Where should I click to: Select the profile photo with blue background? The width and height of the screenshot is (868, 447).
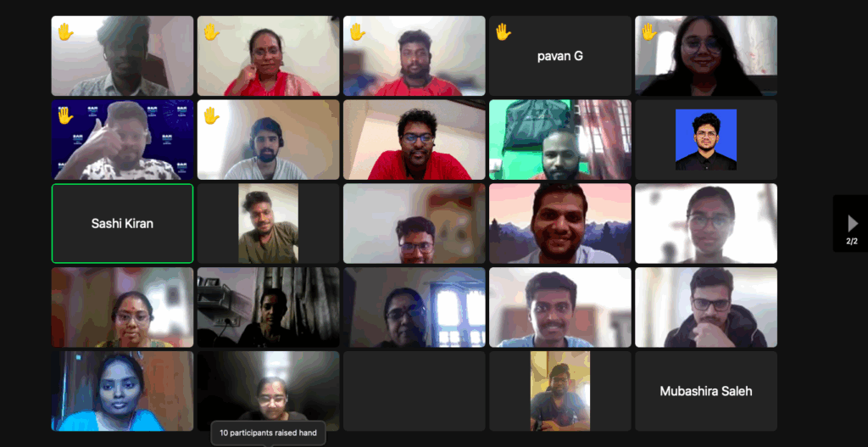(706, 140)
